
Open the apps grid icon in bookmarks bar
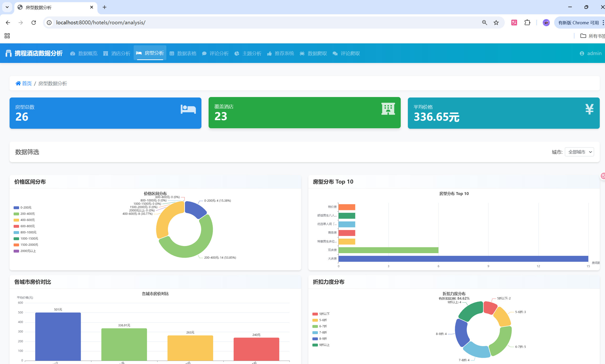7,36
